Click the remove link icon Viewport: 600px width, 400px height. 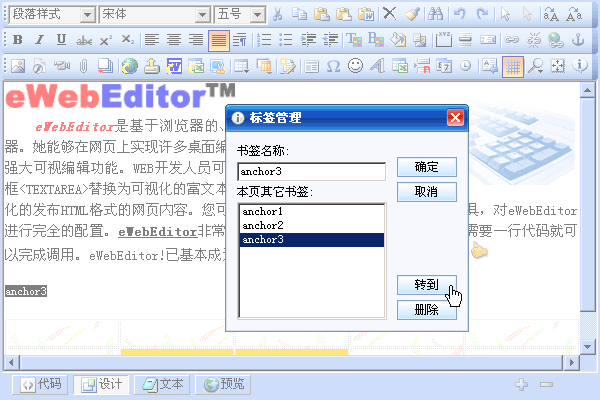click(x=533, y=40)
